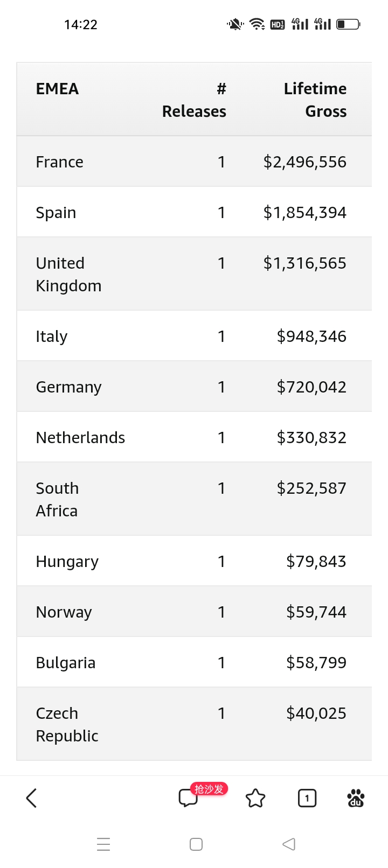The image size is (388, 868).
Task: Tap the Lifetime Gross column header
Action: pyautogui.click(x=315, y=100)
